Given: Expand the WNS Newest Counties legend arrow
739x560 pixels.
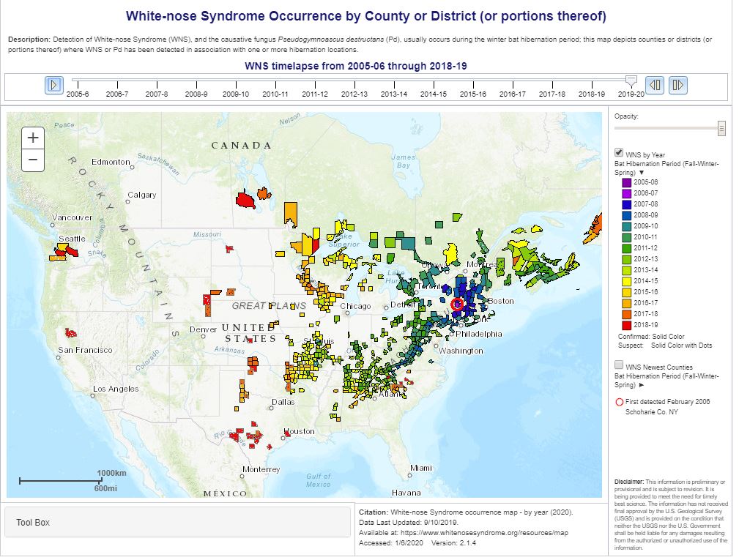Looking at the screenshot, I should (x=640, y=384).
